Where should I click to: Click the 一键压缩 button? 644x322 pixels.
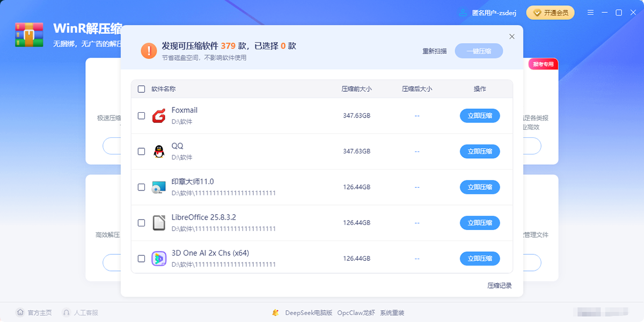[x=479, y=51]
